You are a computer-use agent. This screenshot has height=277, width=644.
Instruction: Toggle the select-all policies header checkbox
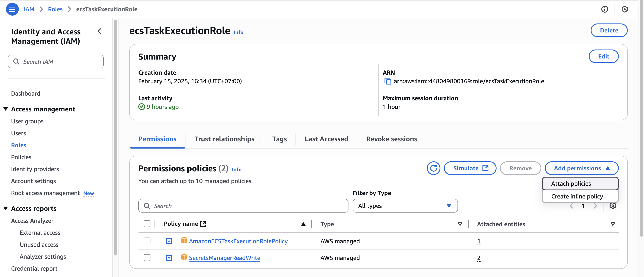coord(147,224)
